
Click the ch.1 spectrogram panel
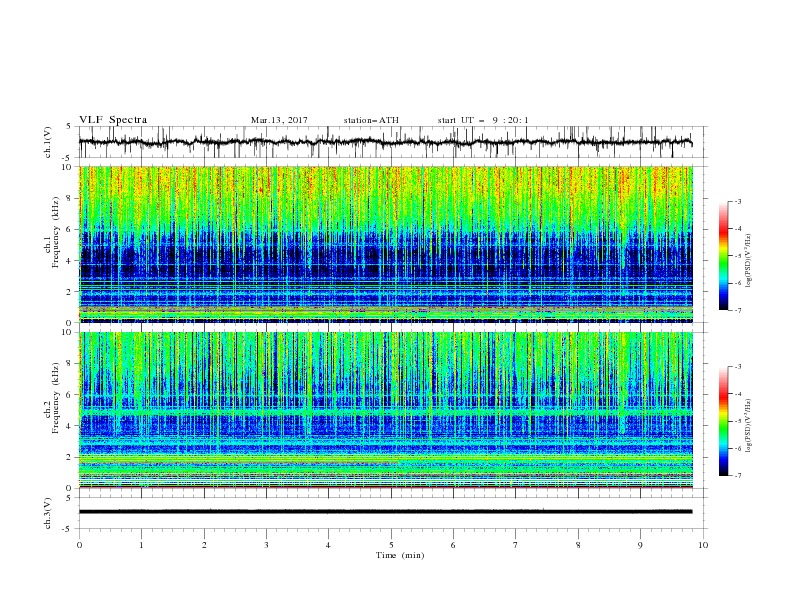point(386,244)
